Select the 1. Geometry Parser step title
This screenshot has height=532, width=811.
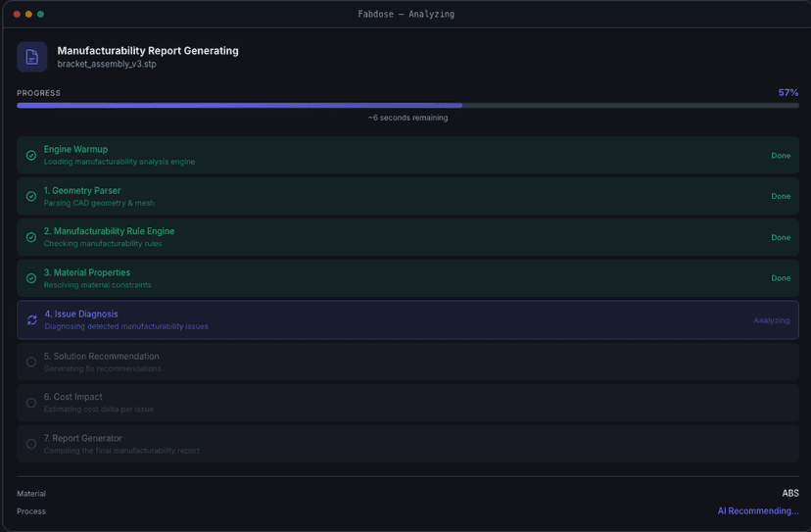point(82,190)
